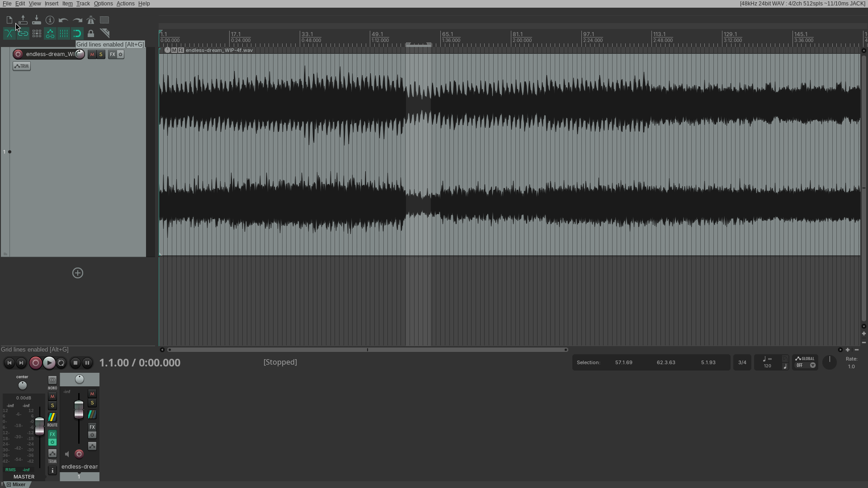Image resolution: width=868 pixels, height=488 pixels.
Task: Mute the endless-dream track in track panel
Action: tap(92, 54)
